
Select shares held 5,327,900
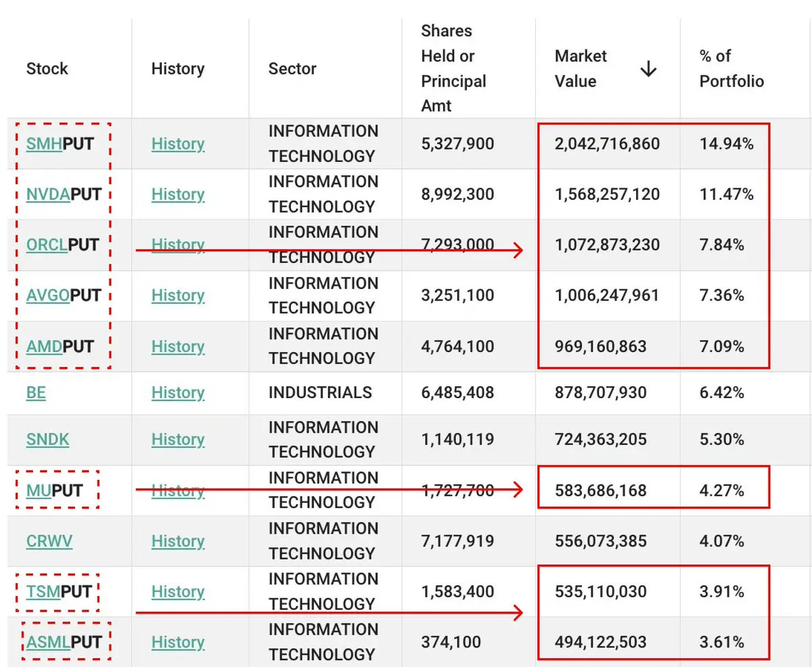[457, 144]
